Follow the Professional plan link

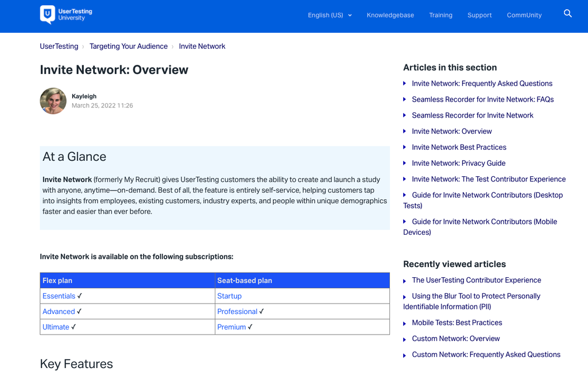point(237,311)
